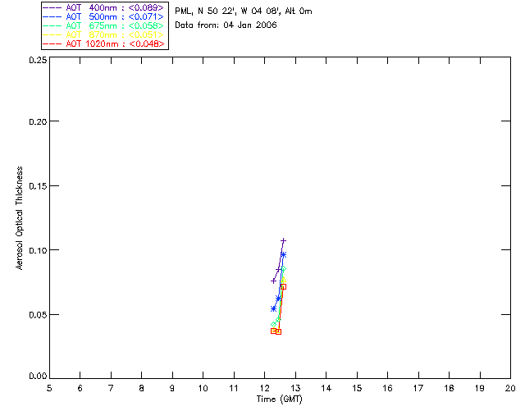Click the hour 12 x-axis label

pyautogui.click(x=264, y=388)
